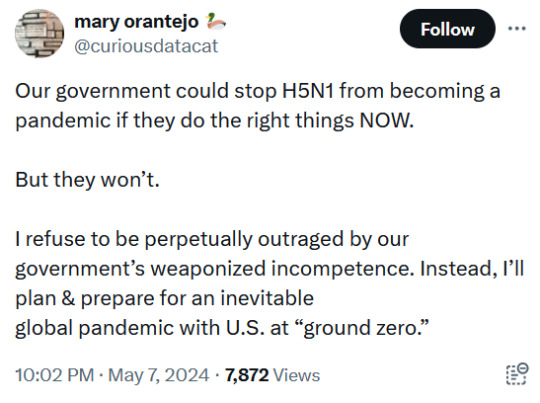The width and height of the screenshot is (540, 403).
Task: Click the paragraph starting 'I refuse to be'
Action: tap(269, 283)
